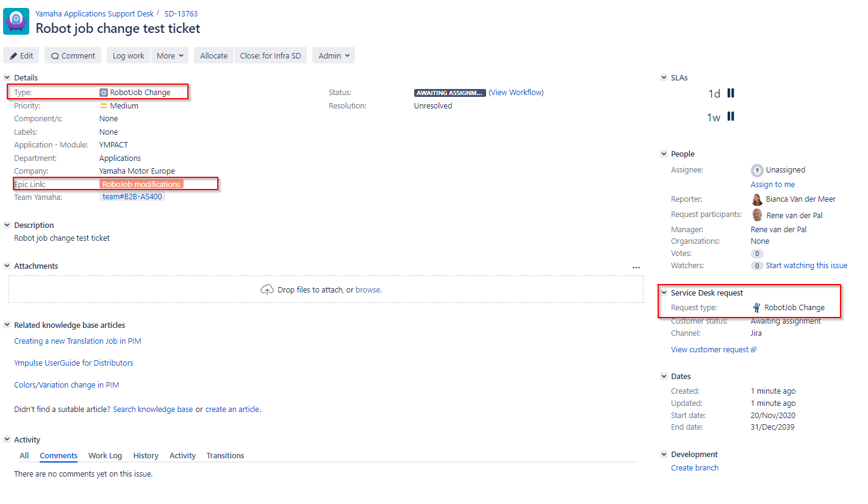
Task: Open Creating a new Translation Job in PIM
Action: [x=77, y=341]
